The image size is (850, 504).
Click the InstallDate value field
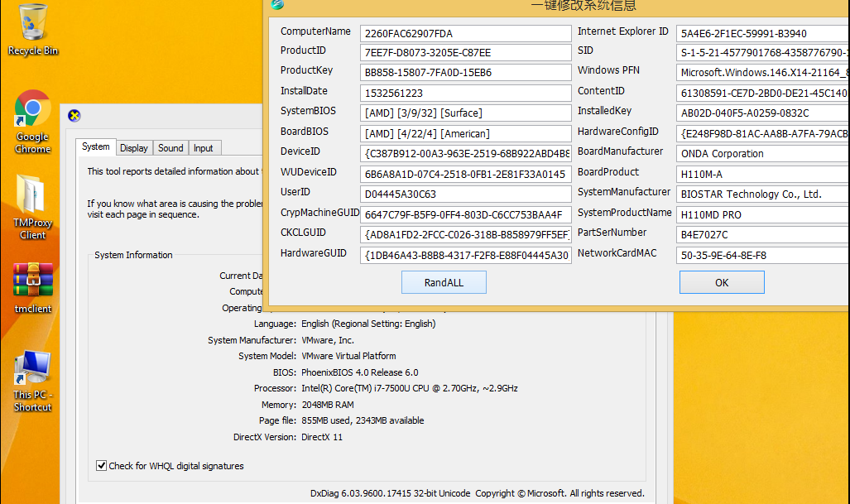[x=465, y=94]
